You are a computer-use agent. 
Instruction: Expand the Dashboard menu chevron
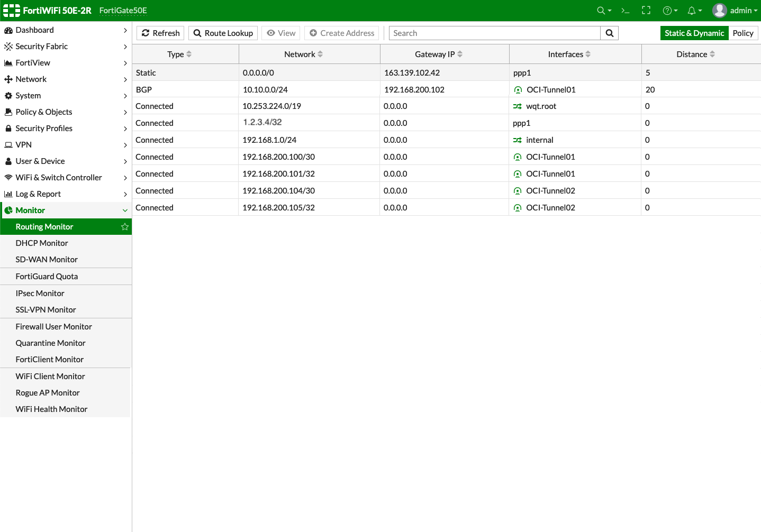click(125, 31)
